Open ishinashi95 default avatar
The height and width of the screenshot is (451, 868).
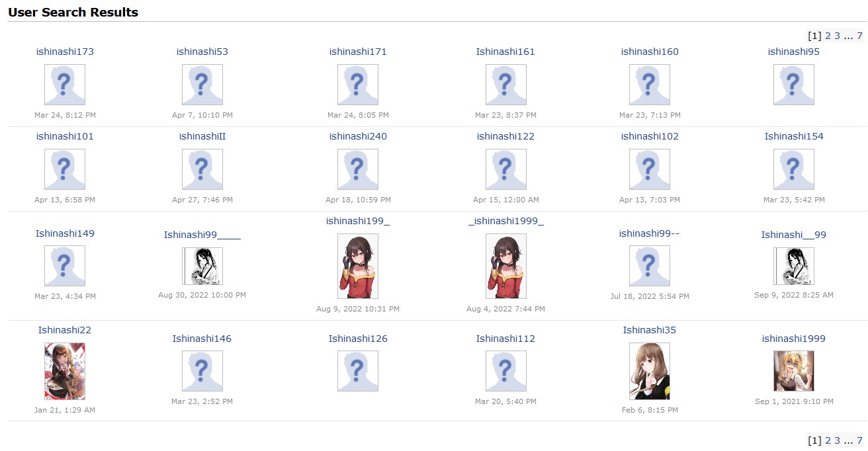[794, 85]
